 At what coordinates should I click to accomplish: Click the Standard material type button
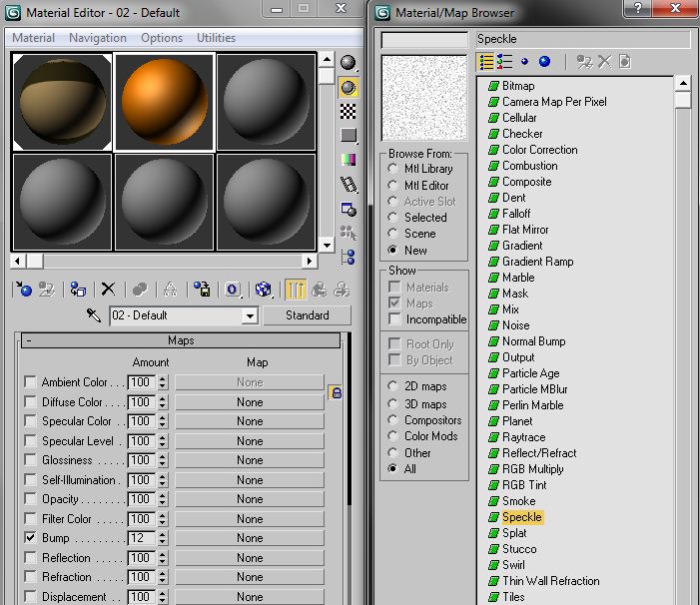tap(307, 315)
